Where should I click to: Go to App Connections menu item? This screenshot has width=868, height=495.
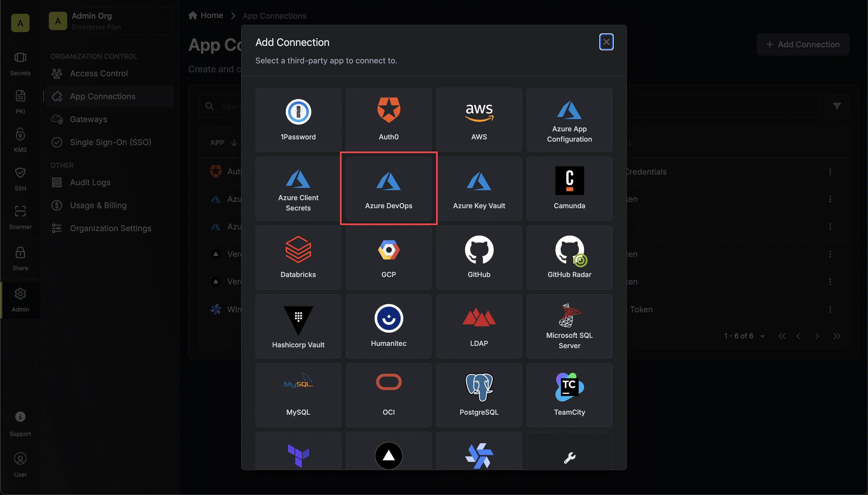point(110,97)
